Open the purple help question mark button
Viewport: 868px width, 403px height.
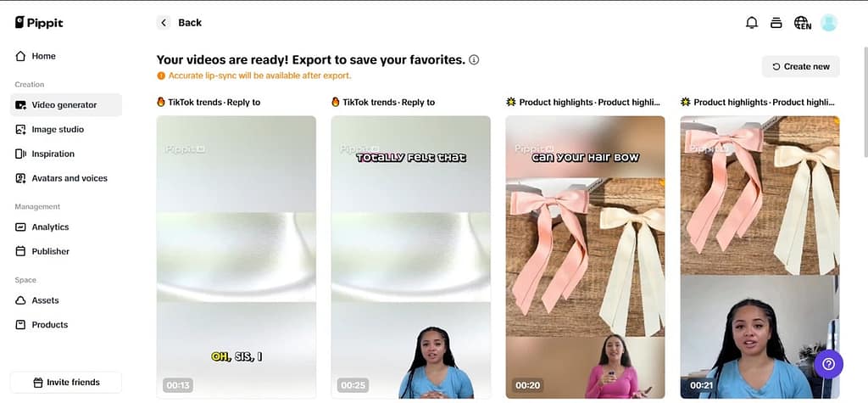coord(829,364)
